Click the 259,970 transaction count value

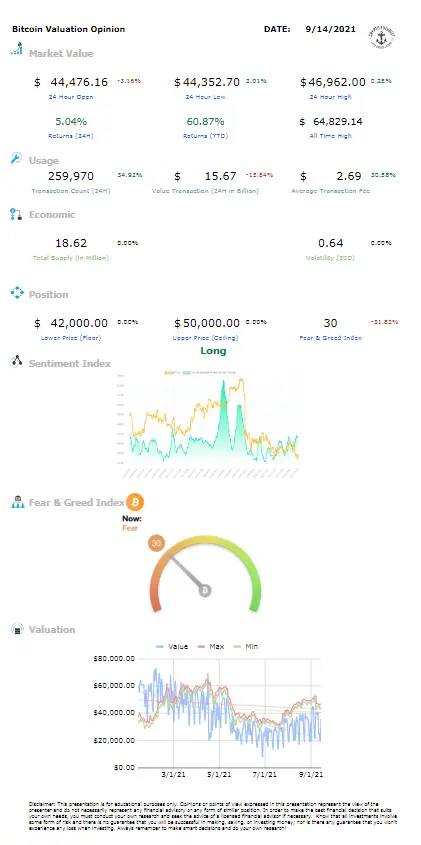coord(71,176)
